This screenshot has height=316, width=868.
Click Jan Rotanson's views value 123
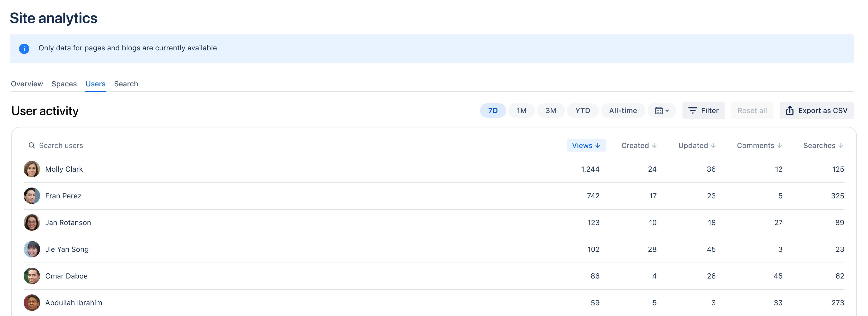(593, 223)
